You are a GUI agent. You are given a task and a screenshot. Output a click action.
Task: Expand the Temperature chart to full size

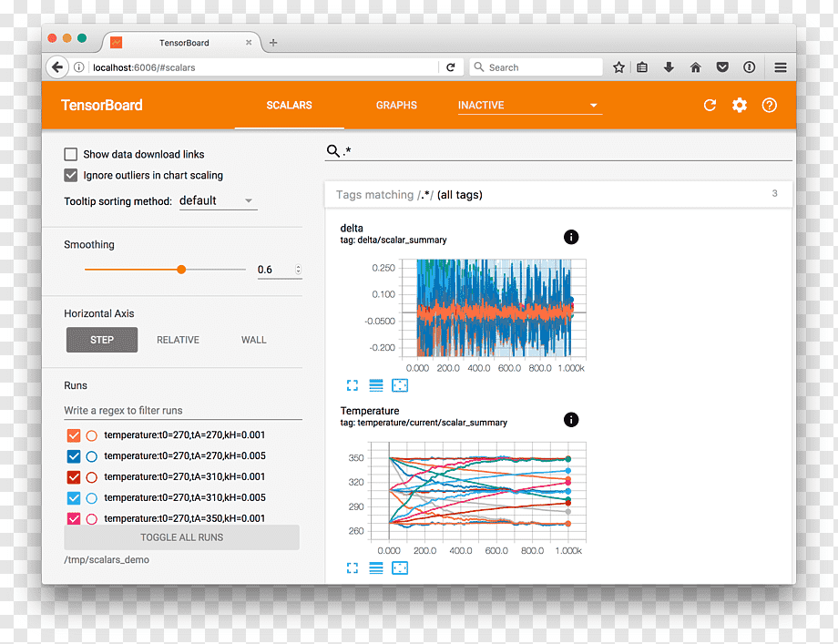tap(353, 568)
